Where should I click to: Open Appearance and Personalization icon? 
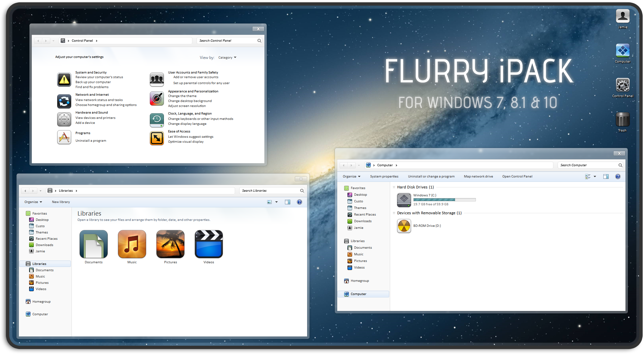[x=157, y=98]
